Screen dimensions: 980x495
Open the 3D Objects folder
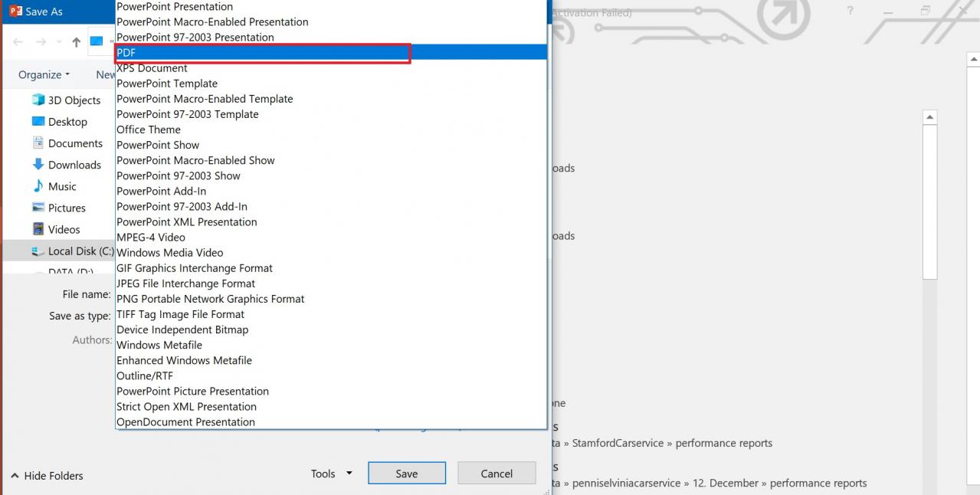[x=74, y=100]
